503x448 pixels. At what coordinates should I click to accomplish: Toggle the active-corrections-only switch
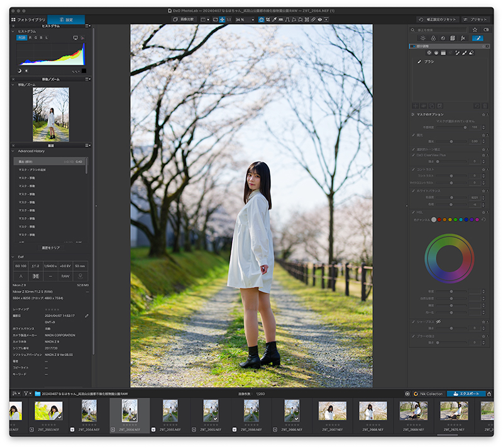[486, 30]
